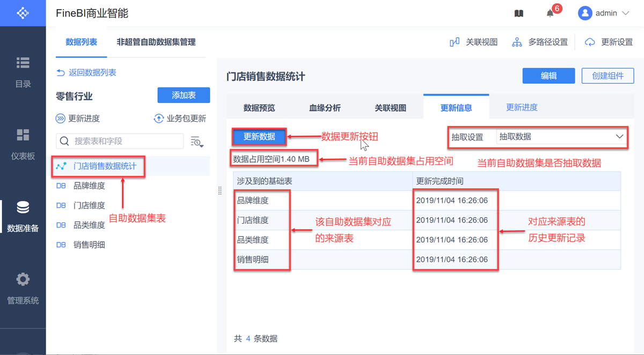
Task: Click the DB icon beside 门店维度
Action: click(61, 205)
